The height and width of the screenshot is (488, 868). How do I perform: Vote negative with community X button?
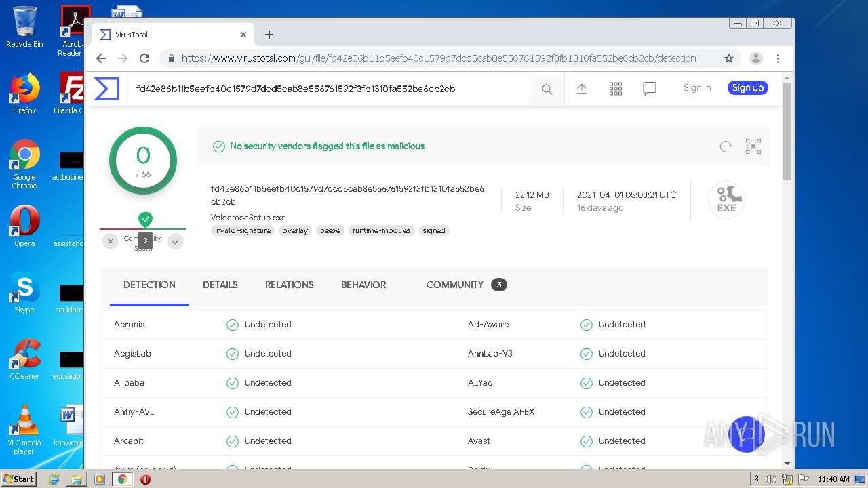[x=111, y=241]
